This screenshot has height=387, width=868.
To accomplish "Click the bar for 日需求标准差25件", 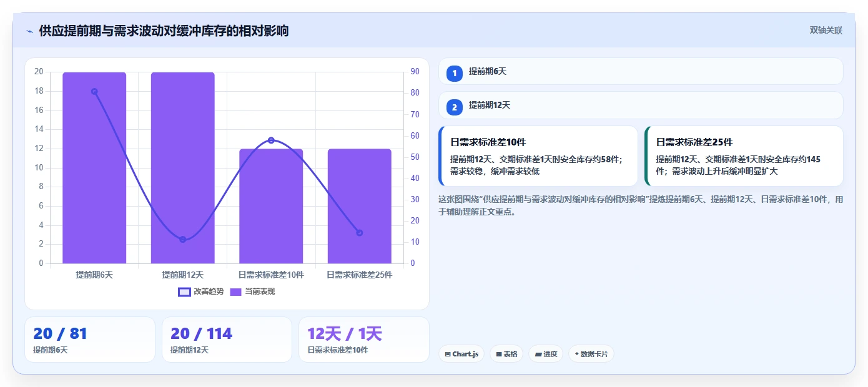I will pos(360,206).
